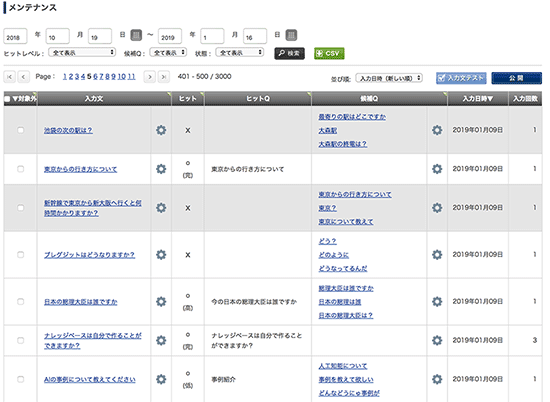
Task: Click the 入力回数 column header
Action: (x=525, y=99)
